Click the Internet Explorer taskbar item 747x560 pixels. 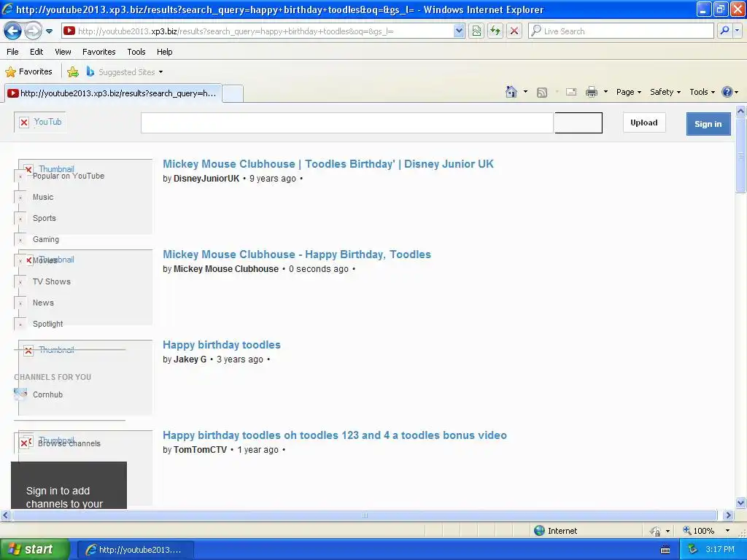click(135, 550)
